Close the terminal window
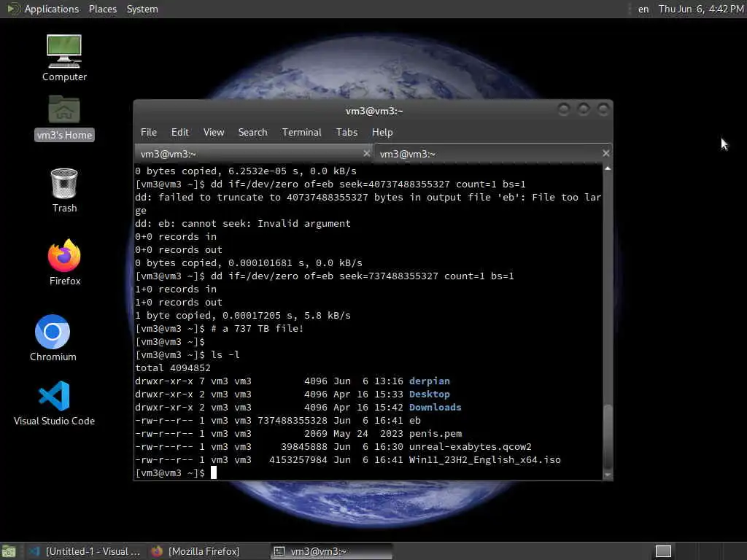Screen dimensions: 747x560 point(603,110)
